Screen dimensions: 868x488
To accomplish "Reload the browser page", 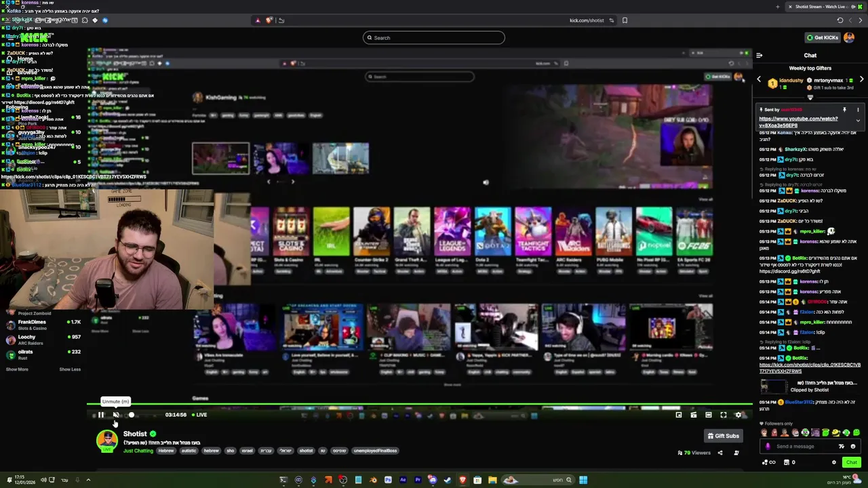I will click(x=840, y=20).
